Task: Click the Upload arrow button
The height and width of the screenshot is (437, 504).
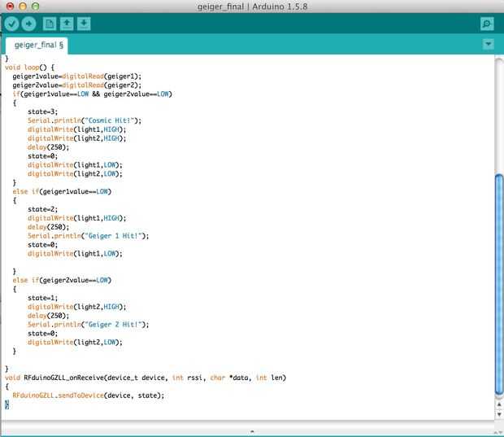Action: point(28,24)
